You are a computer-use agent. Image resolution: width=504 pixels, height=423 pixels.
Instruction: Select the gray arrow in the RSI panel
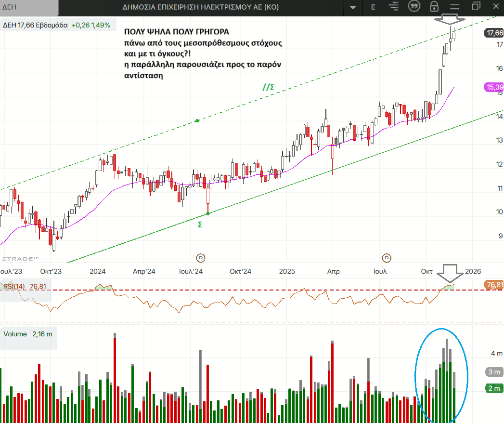pos(449,273)
